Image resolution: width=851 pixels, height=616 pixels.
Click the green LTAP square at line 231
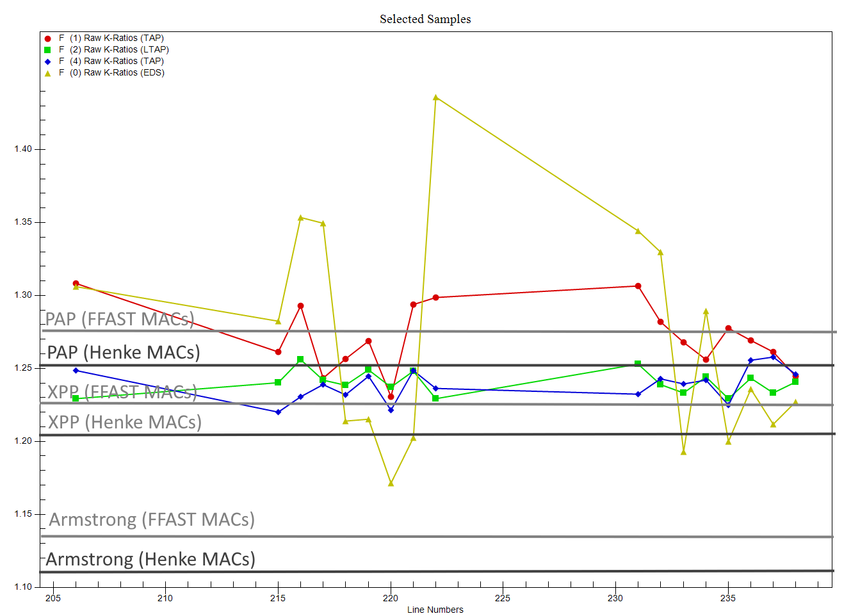pyautogui.click(x=638, y=364)
